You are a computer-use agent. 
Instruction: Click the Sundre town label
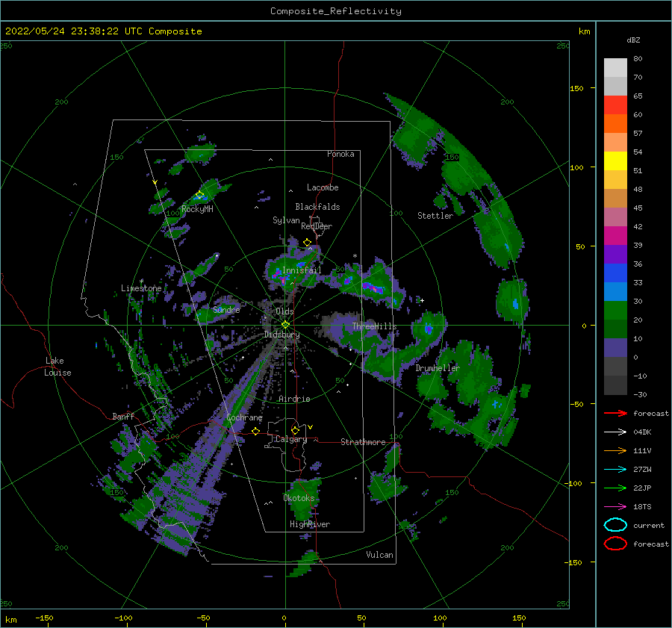(227, 309)
